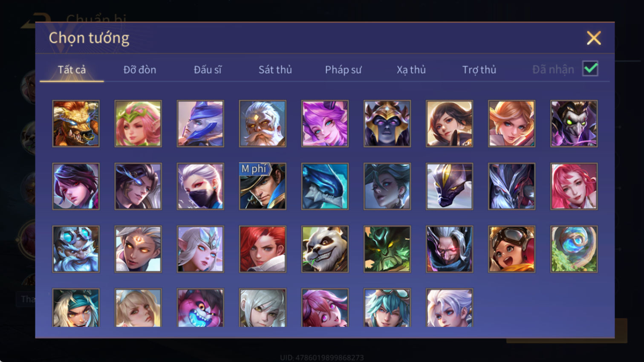The image size is (644, 362).
Task: Choose the blue swirling orb hero portrait
Action: click(x=574, y=249)
